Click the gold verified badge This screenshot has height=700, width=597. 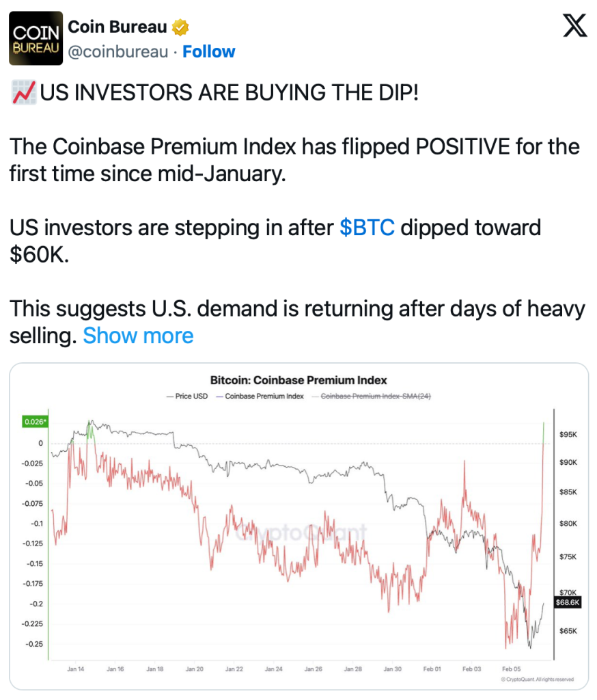(180, 28)
